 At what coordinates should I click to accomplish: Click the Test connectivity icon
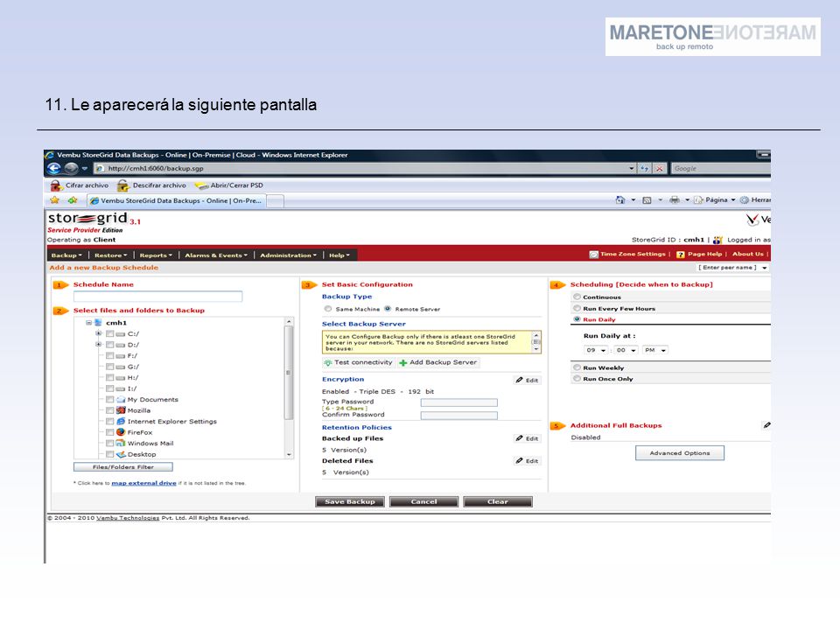click(x=328, y=362)
